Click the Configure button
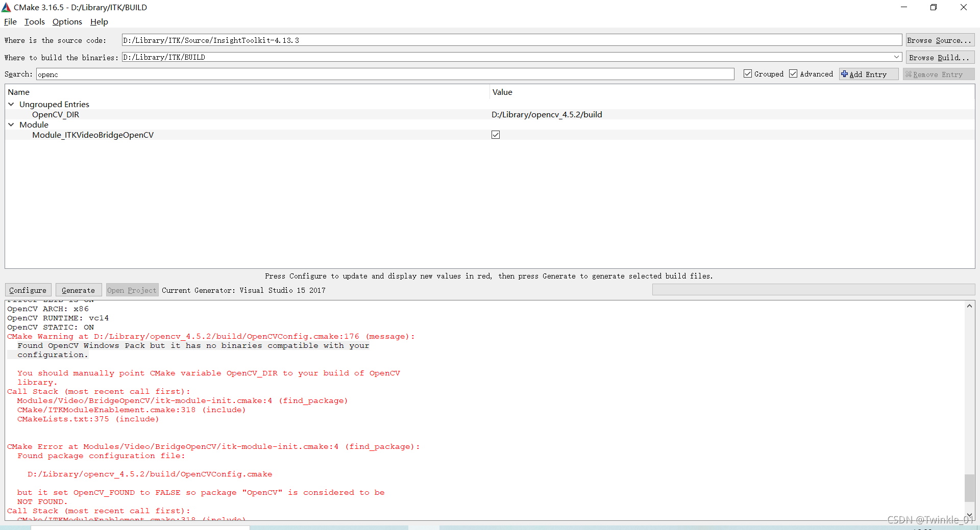 (28, 290)
